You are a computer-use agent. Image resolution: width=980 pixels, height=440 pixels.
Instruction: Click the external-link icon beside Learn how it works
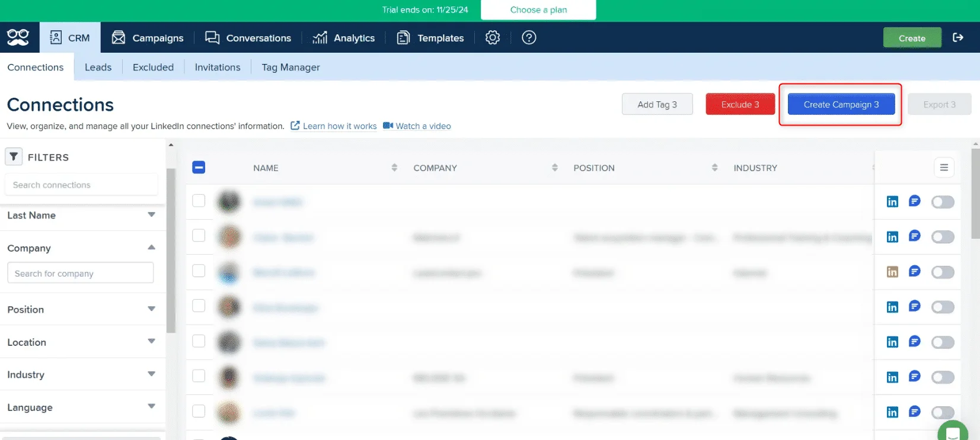(x=295, y=126)
